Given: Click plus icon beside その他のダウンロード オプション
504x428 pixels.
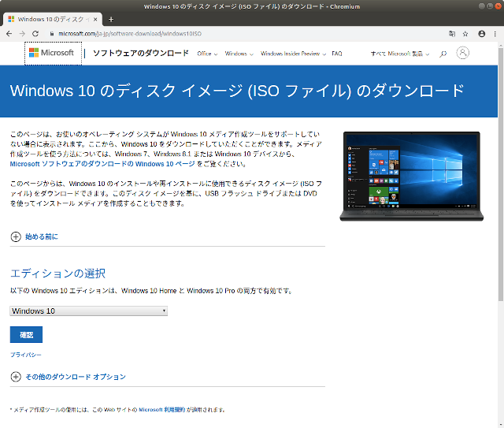Looking at the screenshot, I should tap(16, 377).
